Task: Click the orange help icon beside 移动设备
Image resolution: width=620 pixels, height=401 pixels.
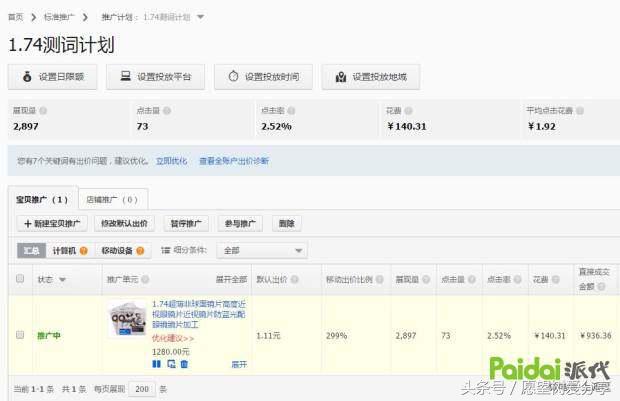Action: point(140,251)
